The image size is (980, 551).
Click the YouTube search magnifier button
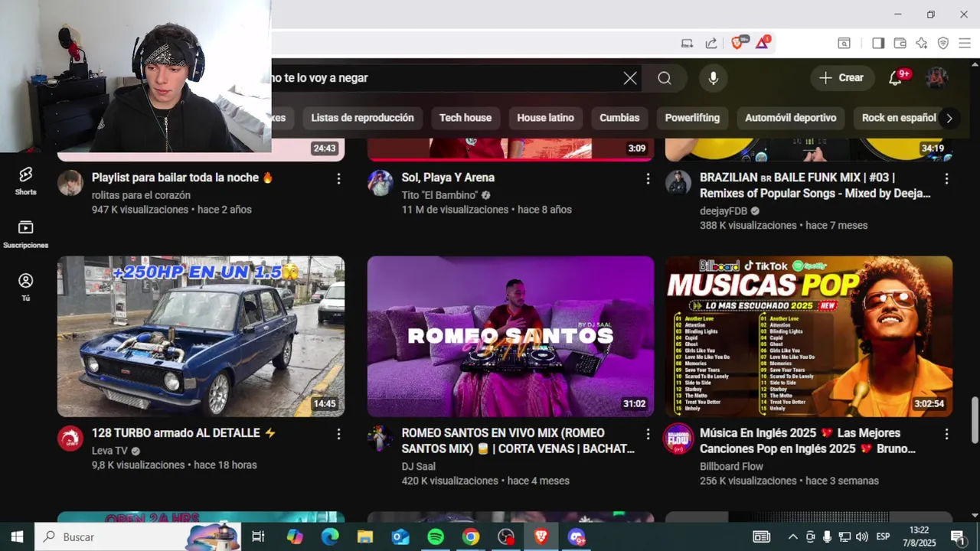(x=665, y=78)
